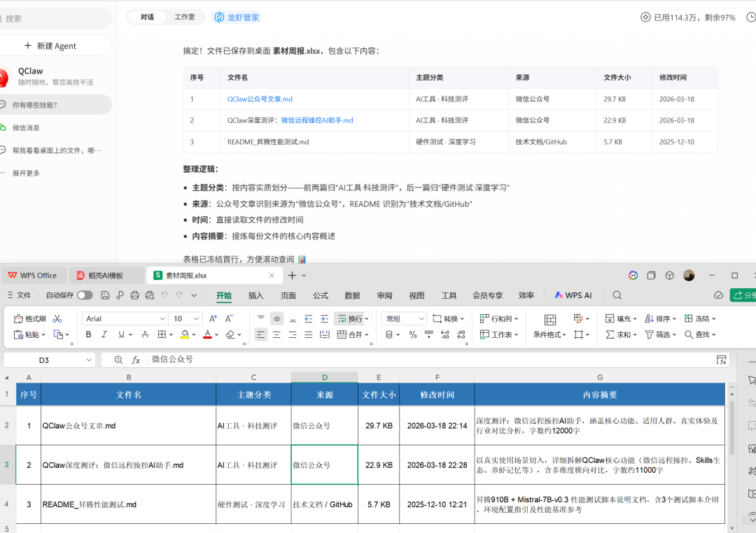This screenshot has width=756, height=533.
Task: Center text horizontally icon
Action: coord(276,334)
